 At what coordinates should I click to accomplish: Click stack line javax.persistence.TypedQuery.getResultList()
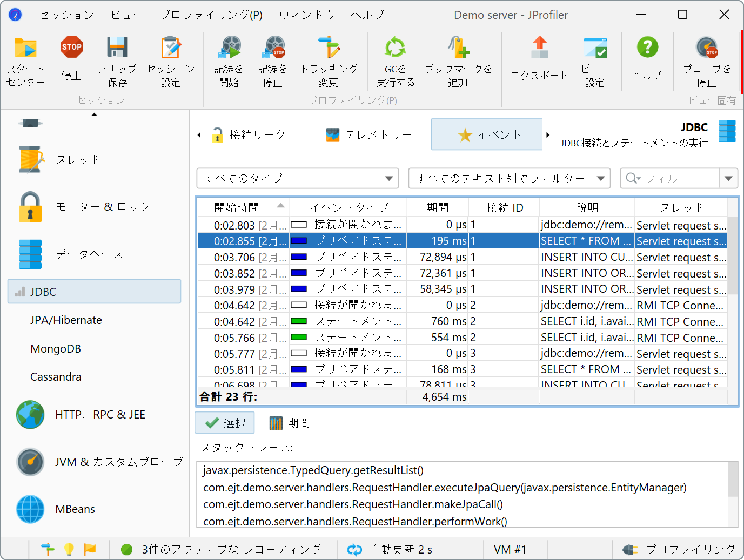click(313, 470)
